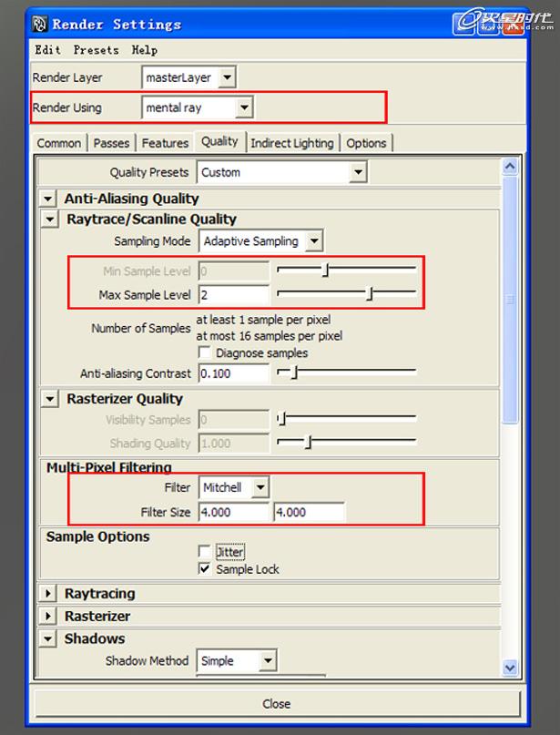The height and width of the screenshot is (735, 560).
Task: Click the Multi-Pixel Filtering heading
Action: [x=108, y=467]
